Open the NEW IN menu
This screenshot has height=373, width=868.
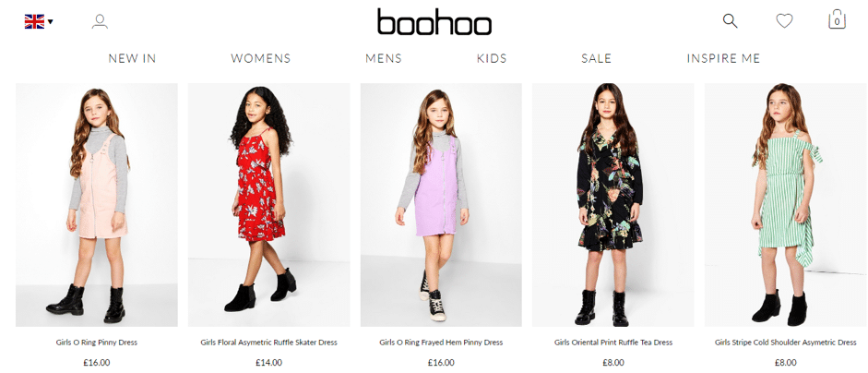click(x=132, y=58)
